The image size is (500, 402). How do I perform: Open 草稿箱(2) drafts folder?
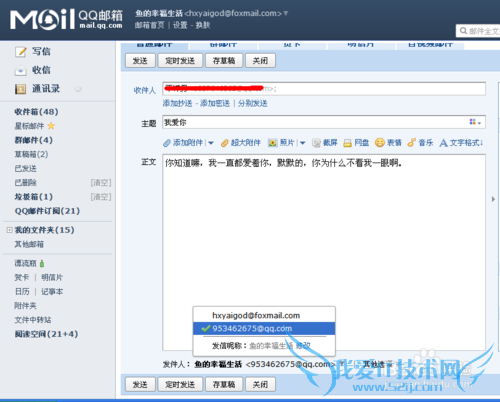31,154
